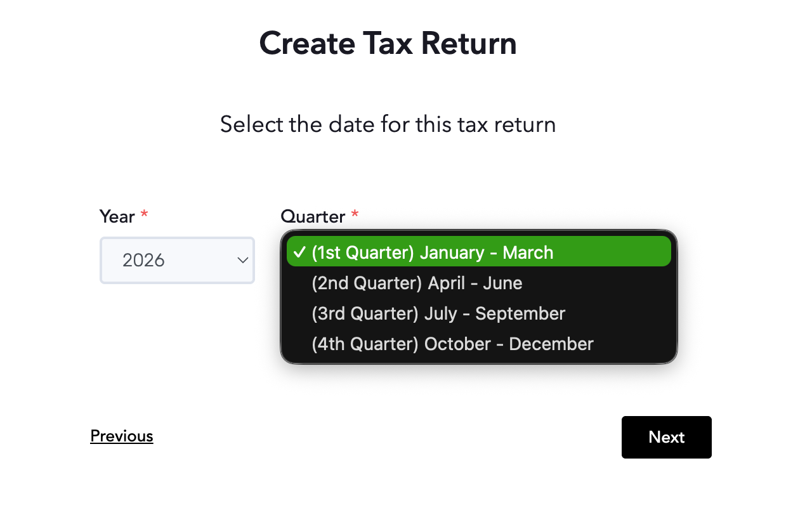Choose (2nd Quarter) April - June
The image size is (812, 515).
tap(479, 283)
